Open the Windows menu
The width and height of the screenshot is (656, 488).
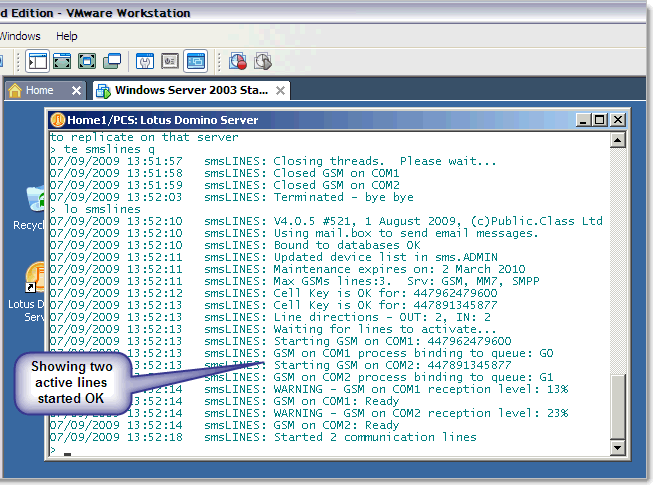click(x=20, y=36)
